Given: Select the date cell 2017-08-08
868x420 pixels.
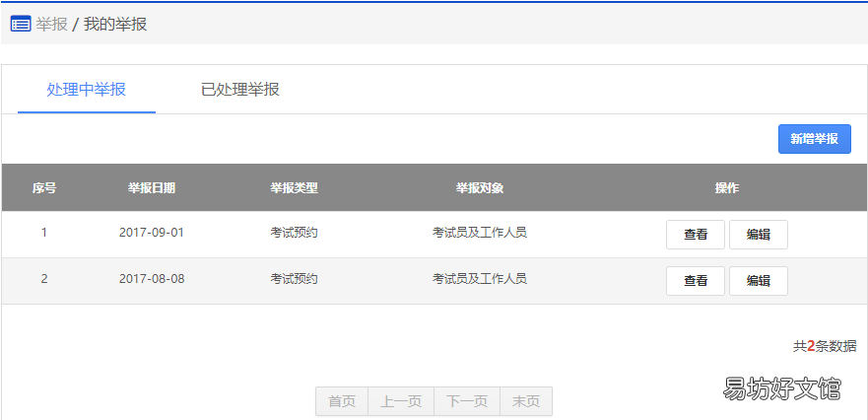Looking at the screenshot, I should [152, 279].
